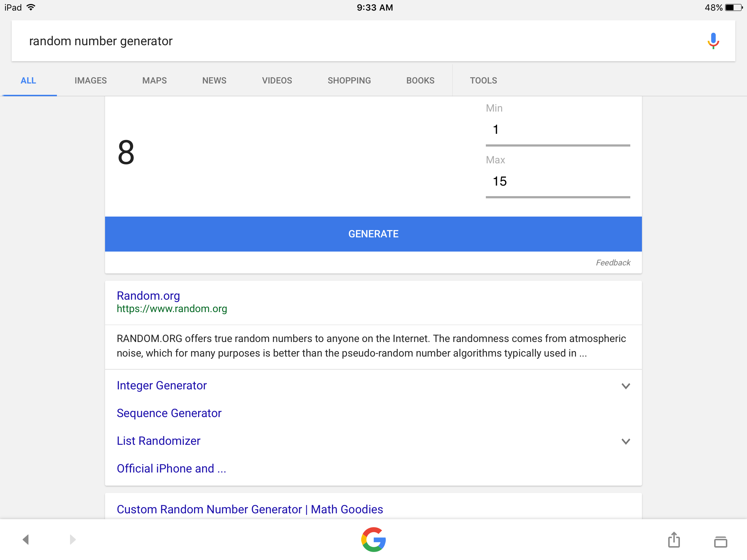The height and width of the screenshot is (560, 747).
Task: Click the blue Generate button
Action: [373, 234]
